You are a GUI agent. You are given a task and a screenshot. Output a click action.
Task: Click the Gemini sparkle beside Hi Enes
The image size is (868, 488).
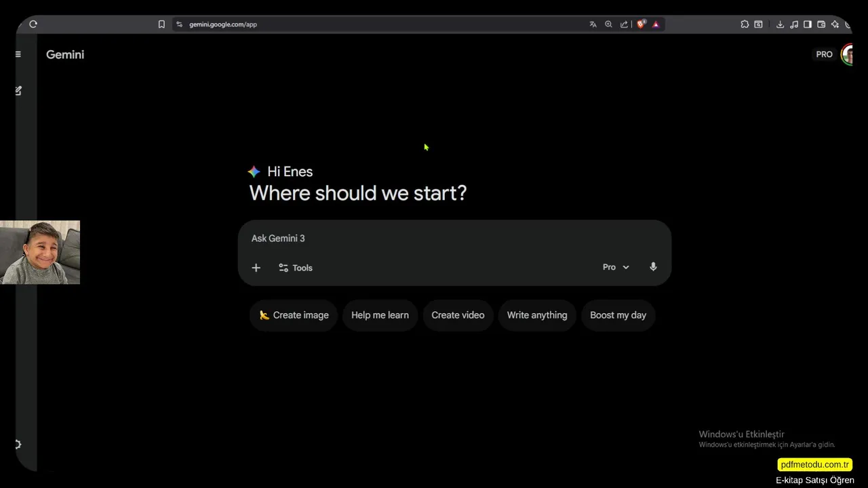pyautogui.click(x=254, y=172)
